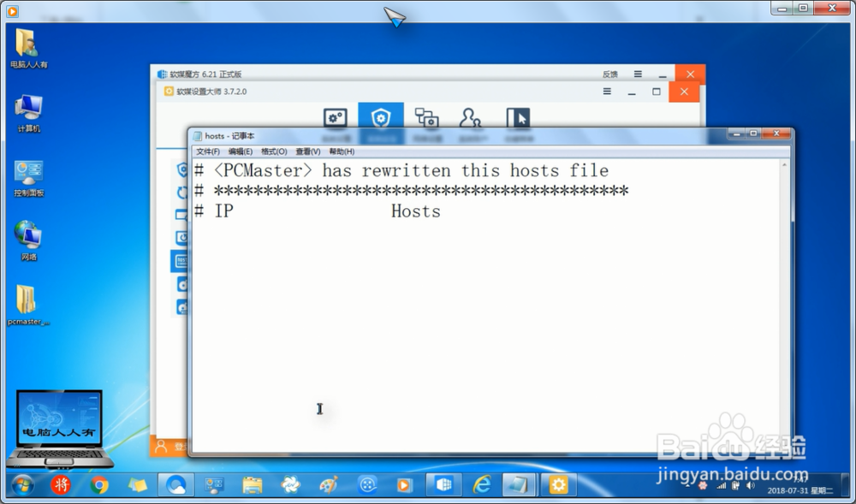856x504 pixels.
Task: Switch to Notepad taskbar button
Action: (x=518, y=485)
